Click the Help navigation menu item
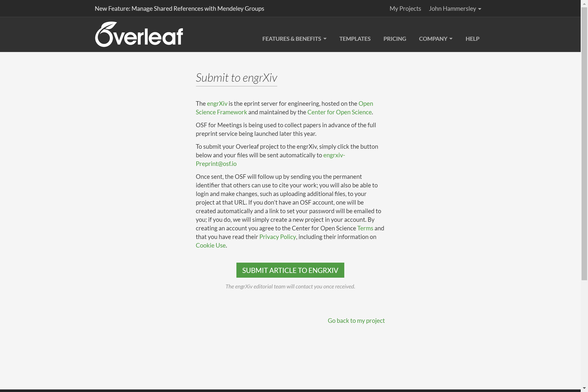 (x=473, y=38)
